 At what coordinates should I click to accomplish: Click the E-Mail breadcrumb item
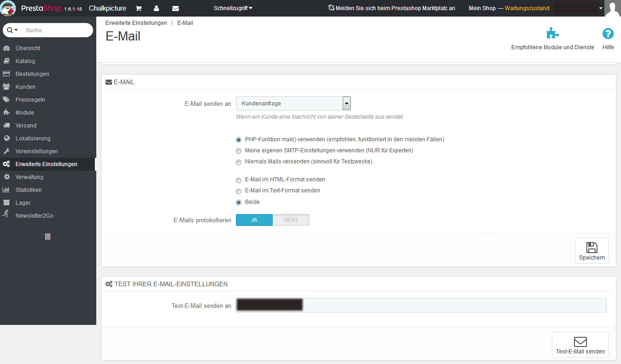point(185,23)
